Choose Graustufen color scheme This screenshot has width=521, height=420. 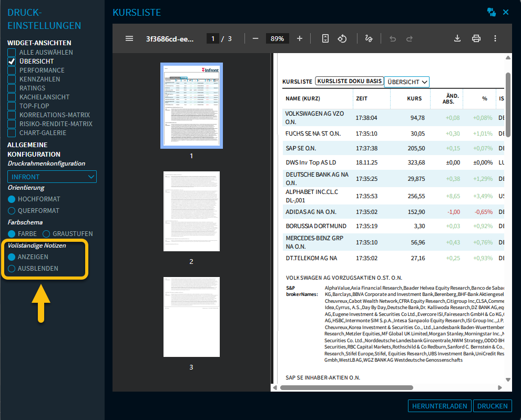[x=46, y=234]
